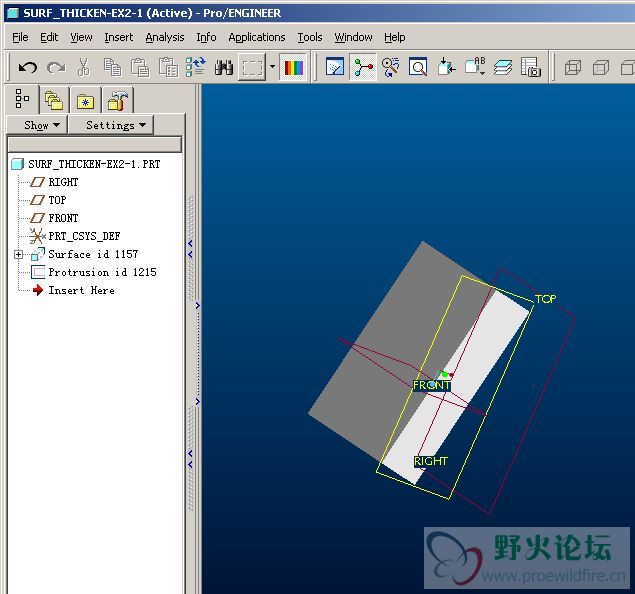This screenshot has height=594, width=635.
Task: Select the Model Tree navigator tab
Action: (22, 99)
